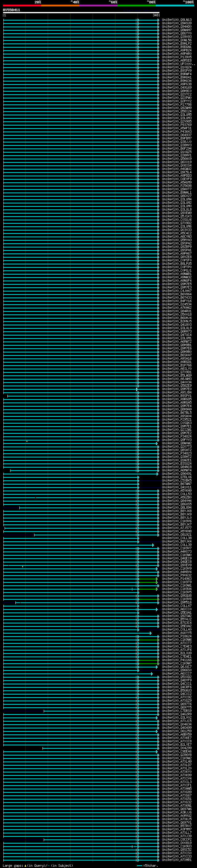Viewport: 197px width, 868px height.
Task: Open UniRef100_O61259 entry
Action: coord(176,731)
